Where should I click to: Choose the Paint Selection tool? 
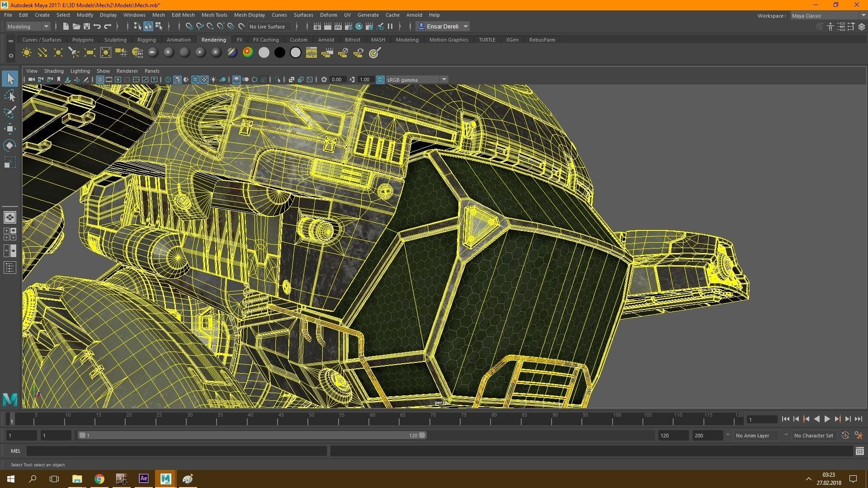click(x=10, y=112)
